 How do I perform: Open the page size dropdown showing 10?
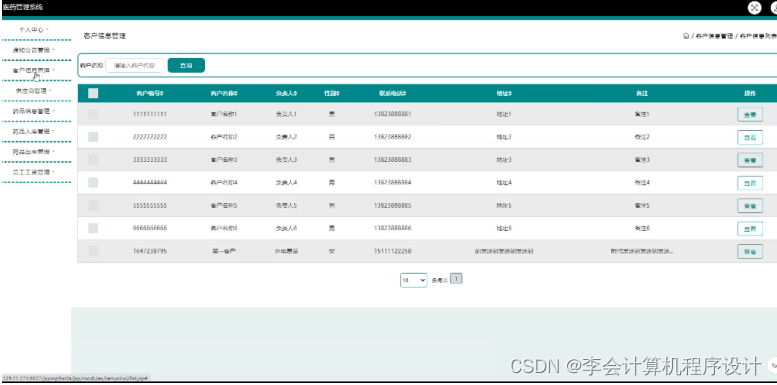click(413, 280)
